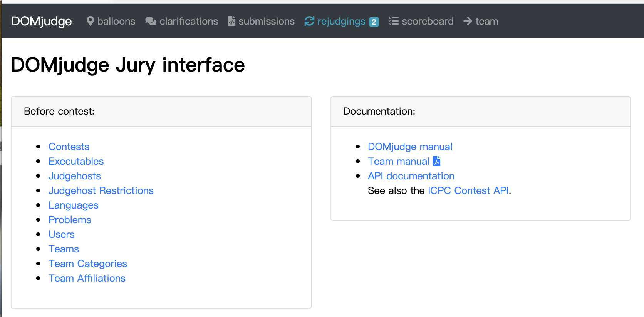The height and width of the screenshot is (317, 644).
Task: Click the scoreboard list icon
Action: click(x=393, y=21)
